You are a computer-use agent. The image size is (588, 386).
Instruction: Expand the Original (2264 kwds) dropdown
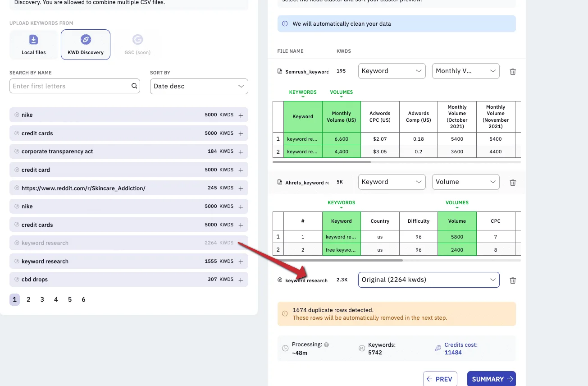pyautogui.click(x=428, y=280)
